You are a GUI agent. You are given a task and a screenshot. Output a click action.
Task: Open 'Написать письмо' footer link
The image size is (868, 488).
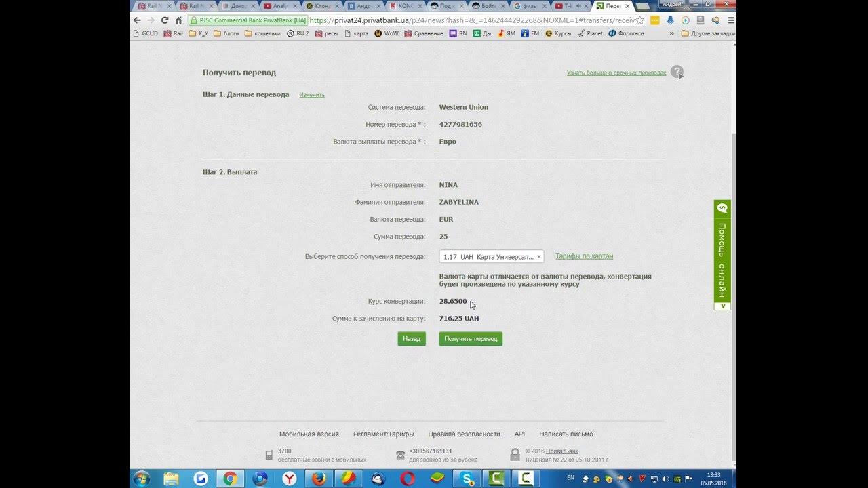pyautogui.click(x=566, y=434)
